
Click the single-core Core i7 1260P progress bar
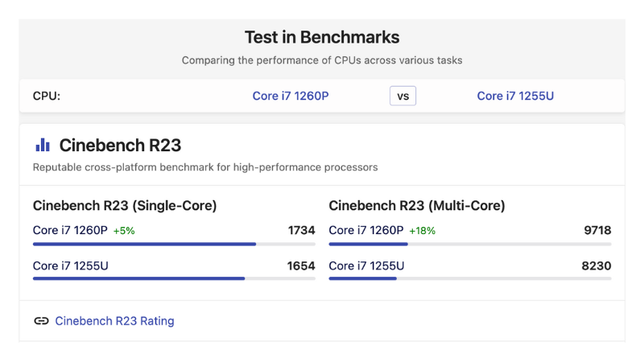(174, 244)
